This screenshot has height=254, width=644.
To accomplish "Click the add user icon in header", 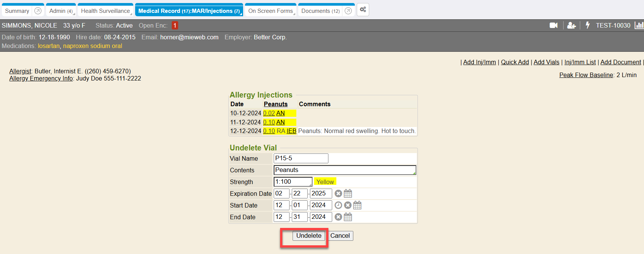I will pyautogui.click(x=571, y=25).
